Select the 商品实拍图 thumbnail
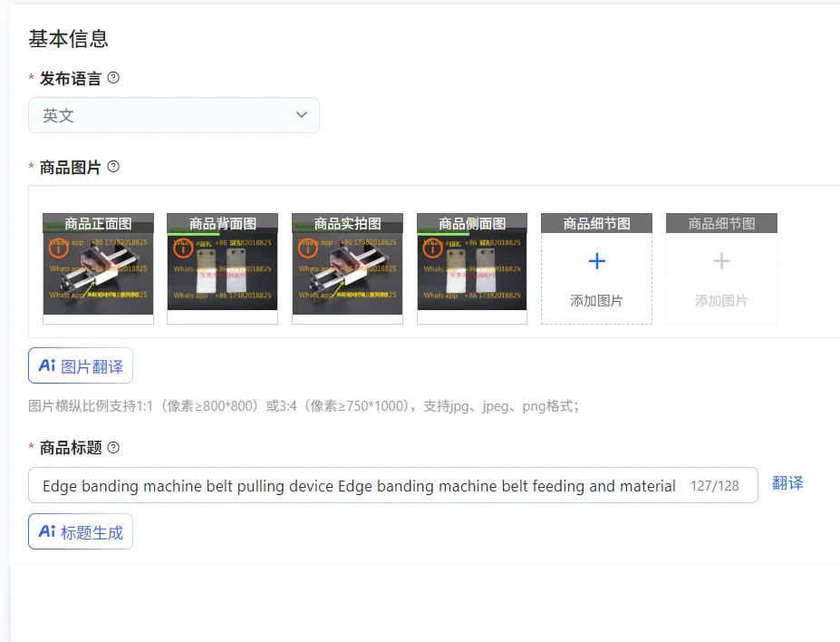Viewport: 840px width, 642px height. coord(347,268)
